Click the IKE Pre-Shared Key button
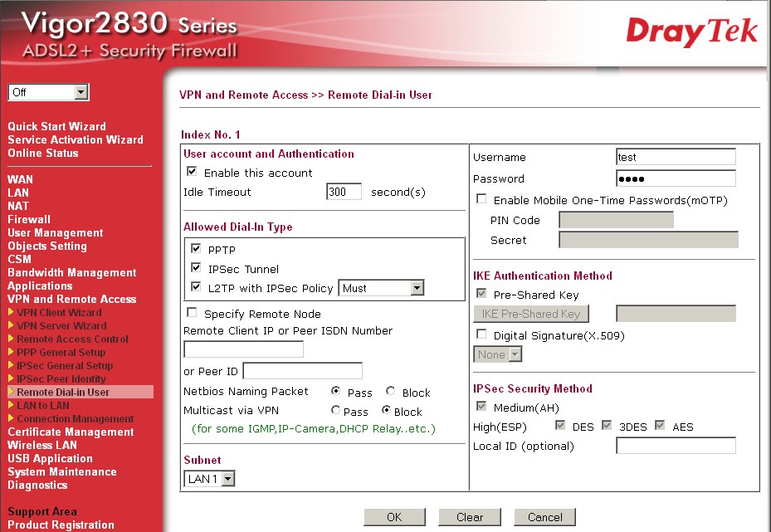Viewport: 771px width, 532px height. coord(531,314)
